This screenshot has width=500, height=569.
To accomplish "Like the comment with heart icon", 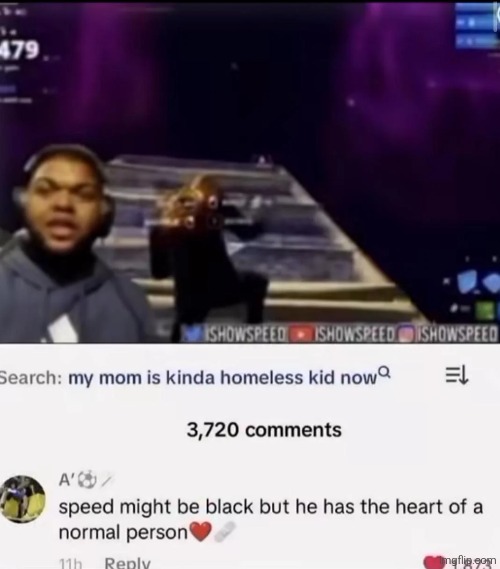I will point(434,562).
